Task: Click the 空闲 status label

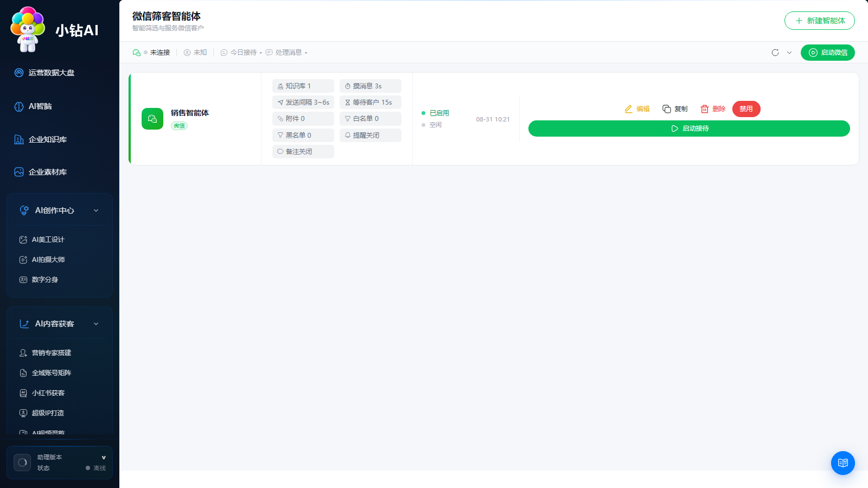Action: (x=436, y=125)
